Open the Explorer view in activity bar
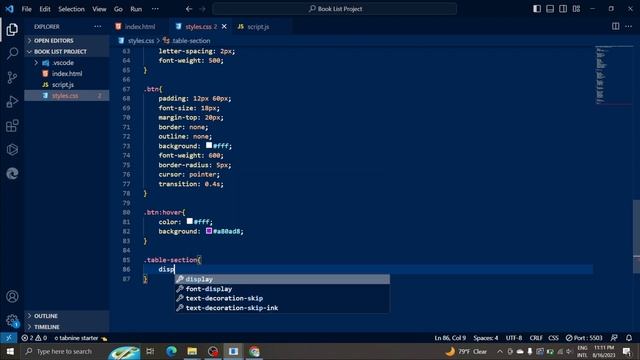Viewport: 640px width, 360px height. (x=12, y=29)
